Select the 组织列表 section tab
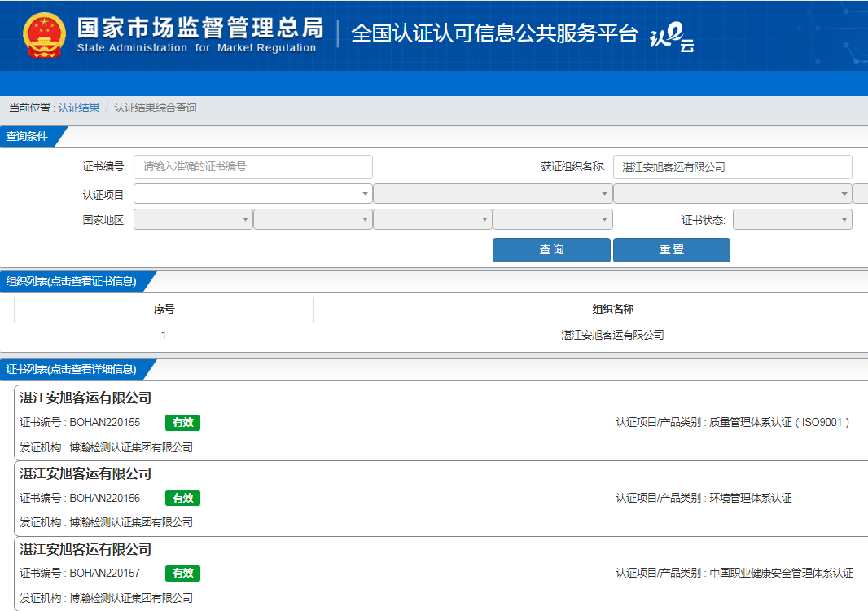The width and height of the screenshot is (868, 611). coord(72,281)
